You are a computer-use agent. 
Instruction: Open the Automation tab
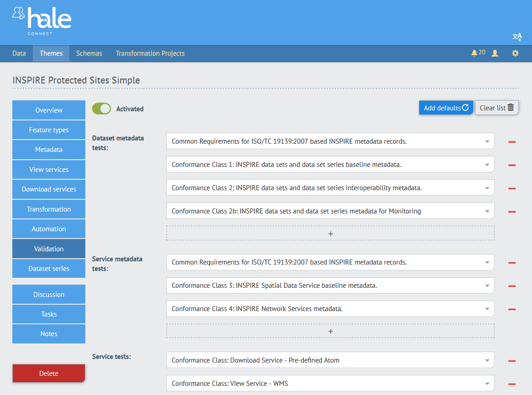(49, 229)
